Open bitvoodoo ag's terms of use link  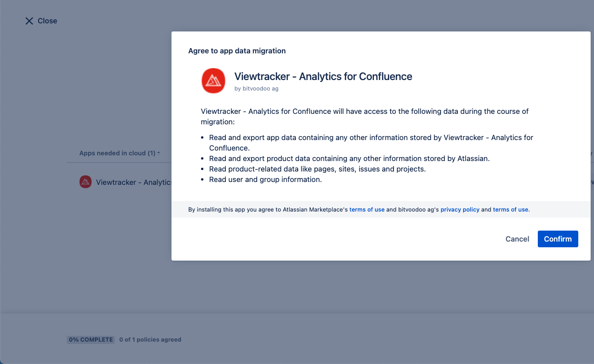(510, 210)
